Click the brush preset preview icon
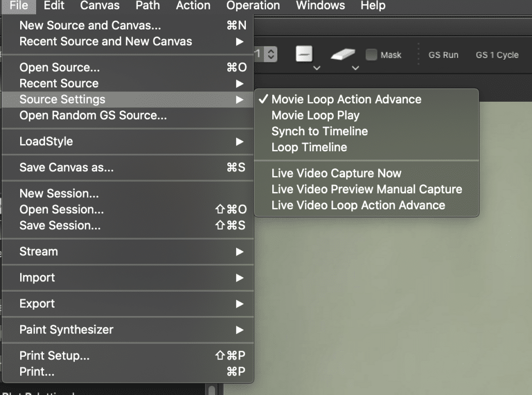 click(x=304, y=53)
